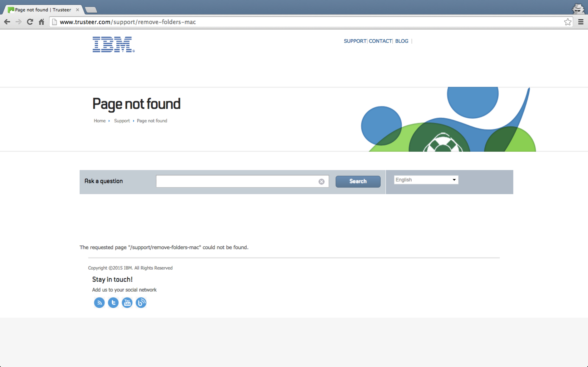Go to Home breadcrumb link

[x=100, y=121]
